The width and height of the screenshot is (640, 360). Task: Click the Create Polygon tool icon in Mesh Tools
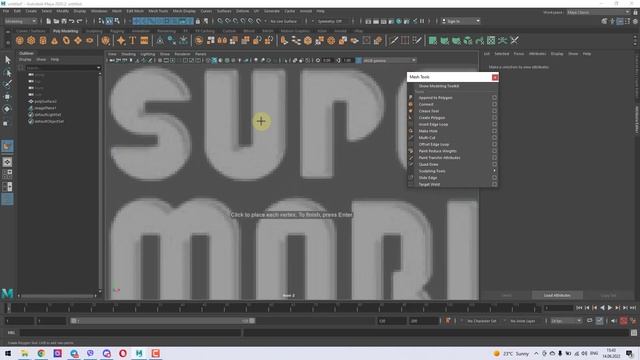coord(411,118)
